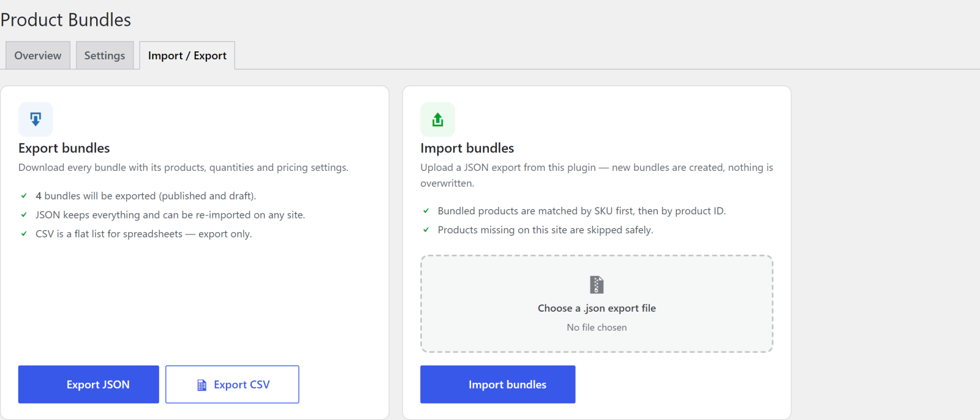
Task: Select the Import / Export tab
Action: pyautogui.click(x=187, y=56)
